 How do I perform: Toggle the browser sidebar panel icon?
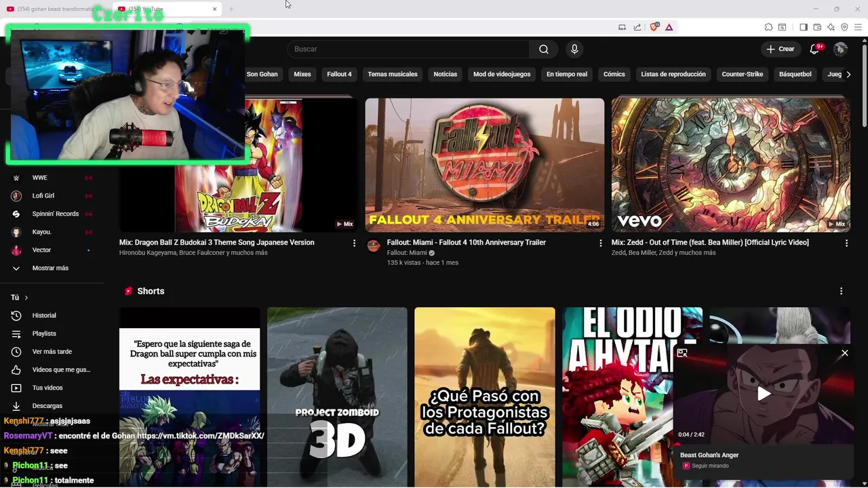(x=804, y=27)
